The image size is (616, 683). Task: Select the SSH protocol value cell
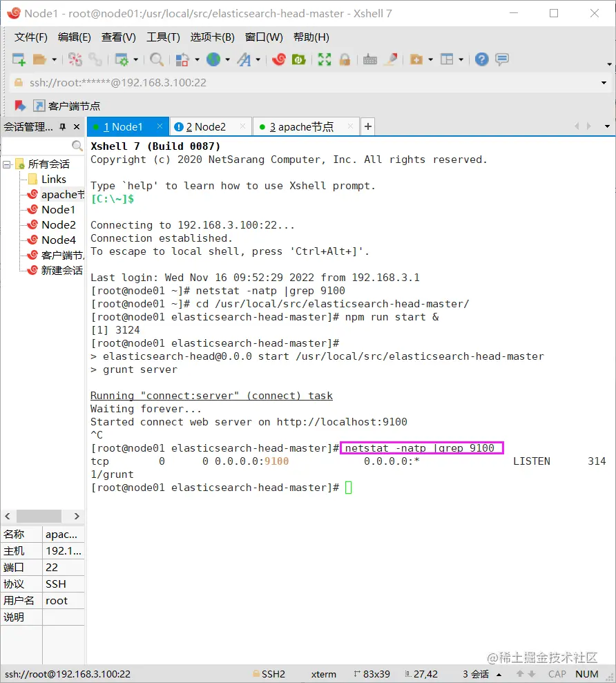(x=63, y=584)
